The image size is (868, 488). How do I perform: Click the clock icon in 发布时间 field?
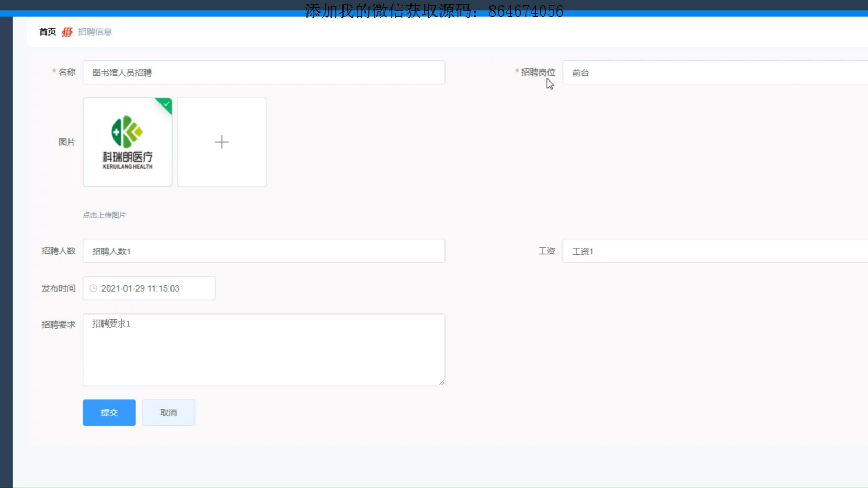pos(93,288)
